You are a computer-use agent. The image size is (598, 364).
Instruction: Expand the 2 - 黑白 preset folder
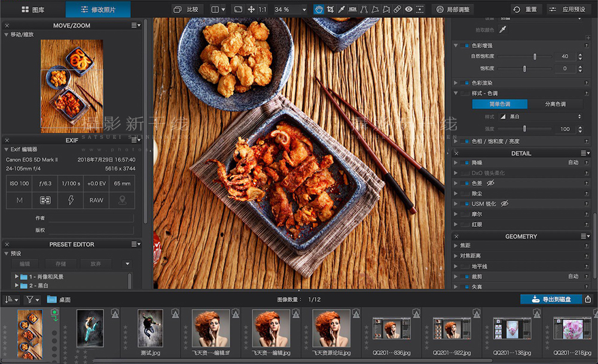click(17, 285)
